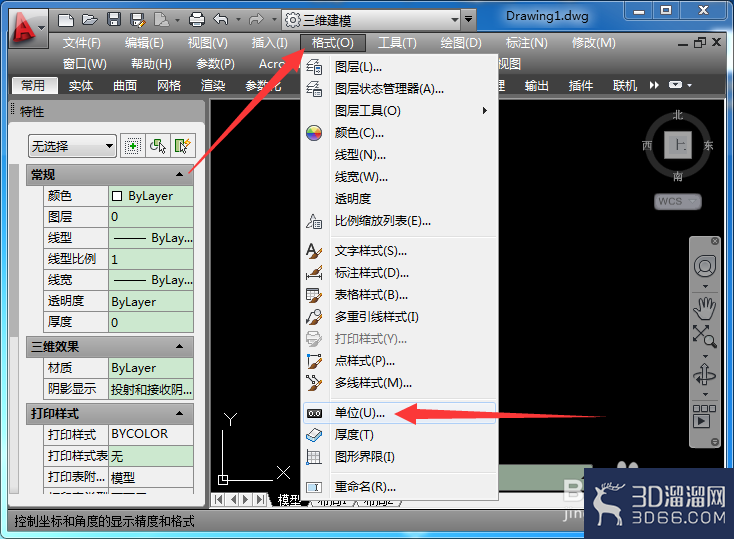Switch to the 曲面 ribbon tab
This screenshot has height=539, width=734.
tap(125, 86)
